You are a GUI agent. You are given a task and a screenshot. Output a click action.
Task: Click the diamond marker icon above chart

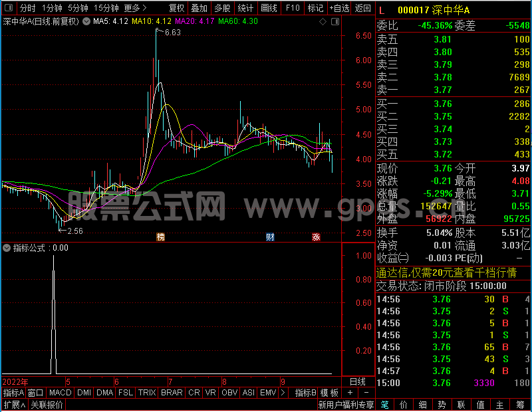pos(323,22)
